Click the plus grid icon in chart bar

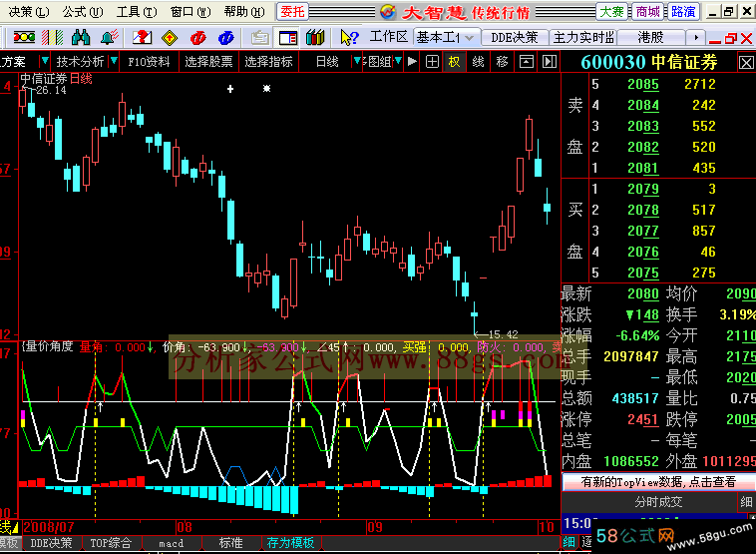432,61
